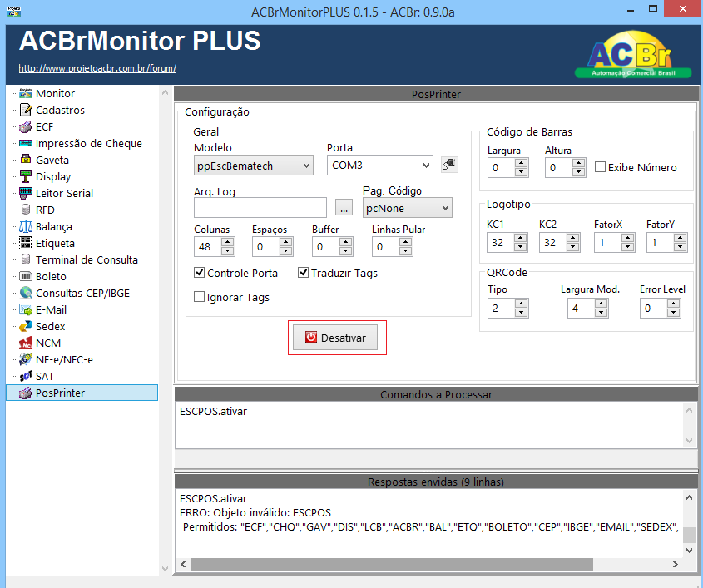Open the Balança scale icon
Viewport: 703px width, 588px height.
click(x=26, y=226)
